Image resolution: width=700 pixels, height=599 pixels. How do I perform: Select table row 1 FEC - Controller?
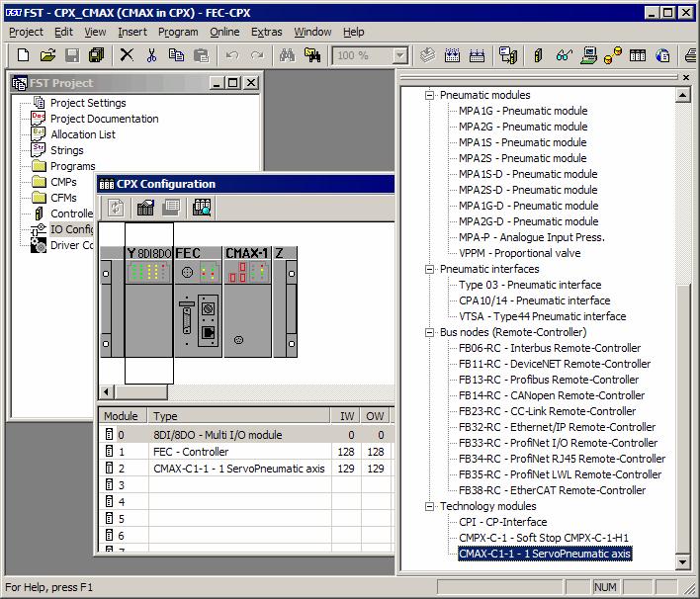click(x=245, y=452)
